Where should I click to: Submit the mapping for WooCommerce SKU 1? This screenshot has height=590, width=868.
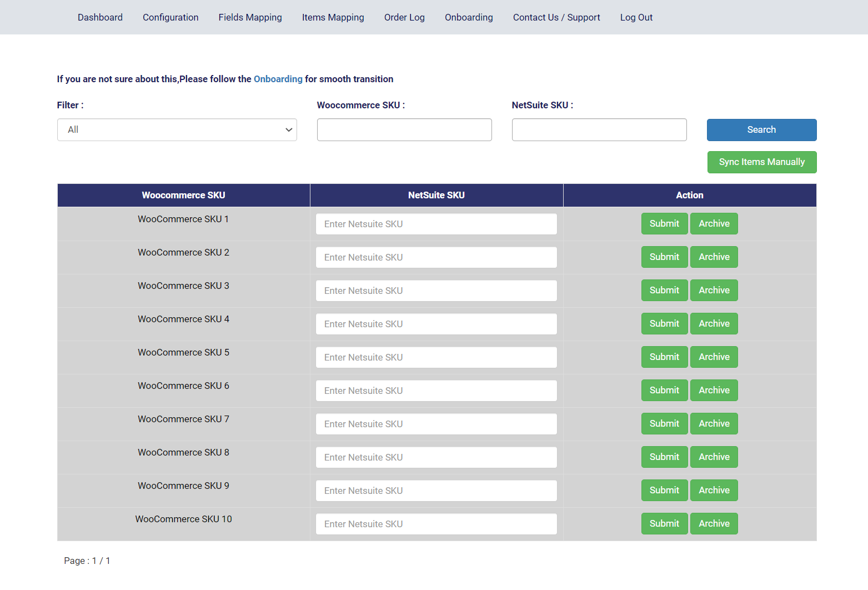[664, 223]
